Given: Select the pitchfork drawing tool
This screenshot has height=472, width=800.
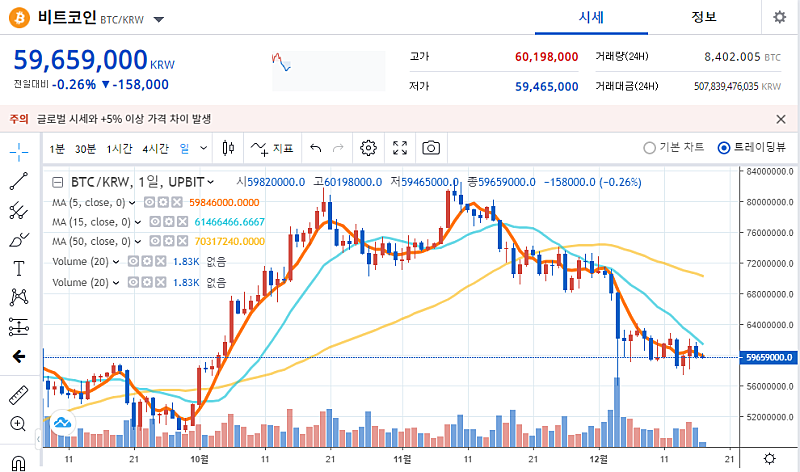Looking at the screenshot, I should pos(19,210).
